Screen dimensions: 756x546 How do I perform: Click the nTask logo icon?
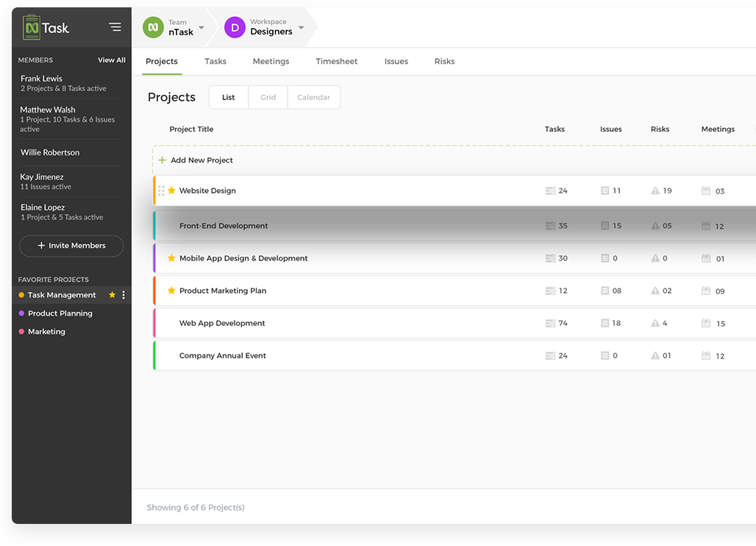point(32,27)
